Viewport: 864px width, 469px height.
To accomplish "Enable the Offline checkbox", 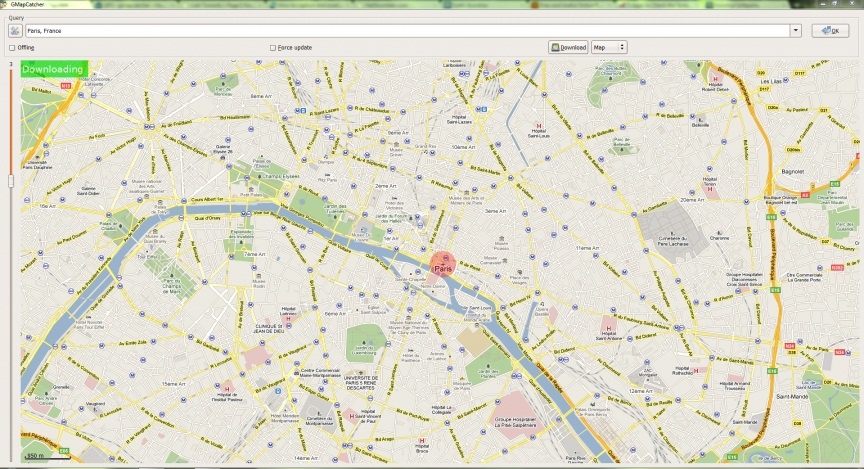I will [x=12, y=47].
